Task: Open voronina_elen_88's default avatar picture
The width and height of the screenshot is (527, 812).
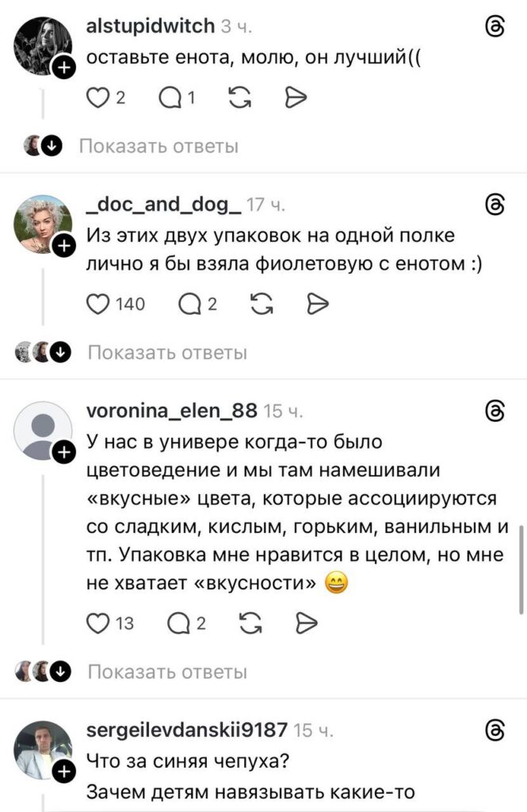Action: pos(43,431)
